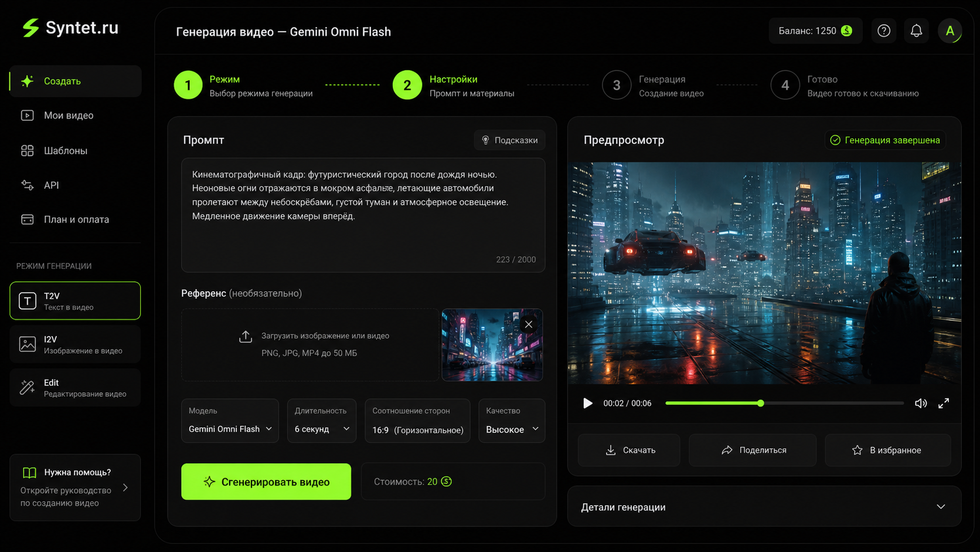
Task: Click the book icon in Нужна помощь
Action: pos(29,472)
